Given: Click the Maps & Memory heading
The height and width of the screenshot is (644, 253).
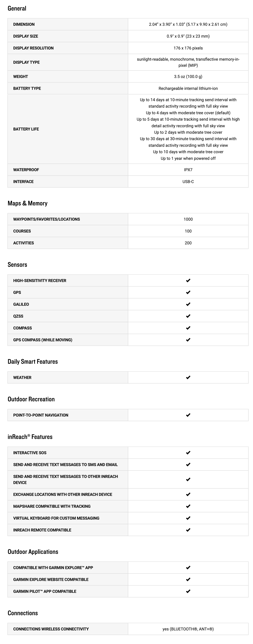Looking at the screenshot, I should [x=27, y=203].
